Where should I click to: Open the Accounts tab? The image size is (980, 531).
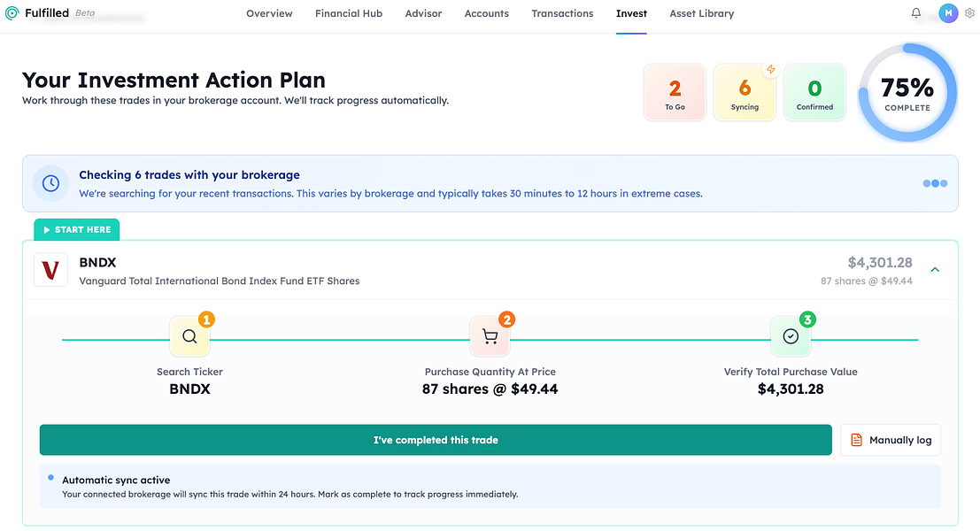coord(486,14)
